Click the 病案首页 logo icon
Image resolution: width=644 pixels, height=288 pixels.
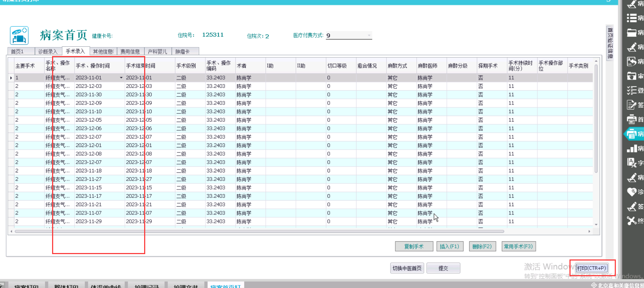19,35
